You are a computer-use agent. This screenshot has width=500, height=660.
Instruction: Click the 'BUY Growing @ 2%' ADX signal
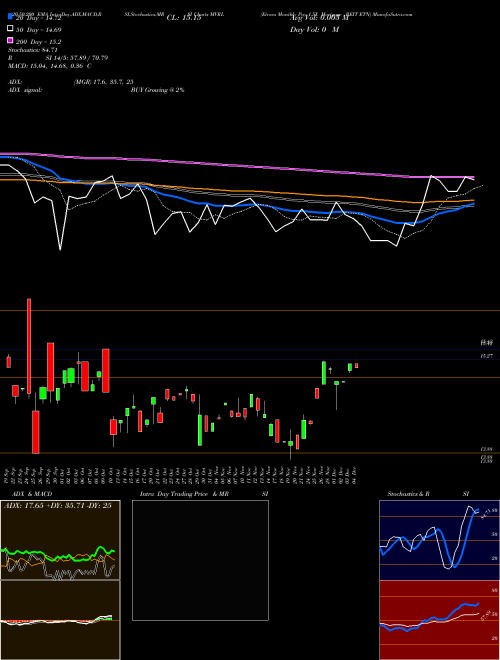(157, 90)
